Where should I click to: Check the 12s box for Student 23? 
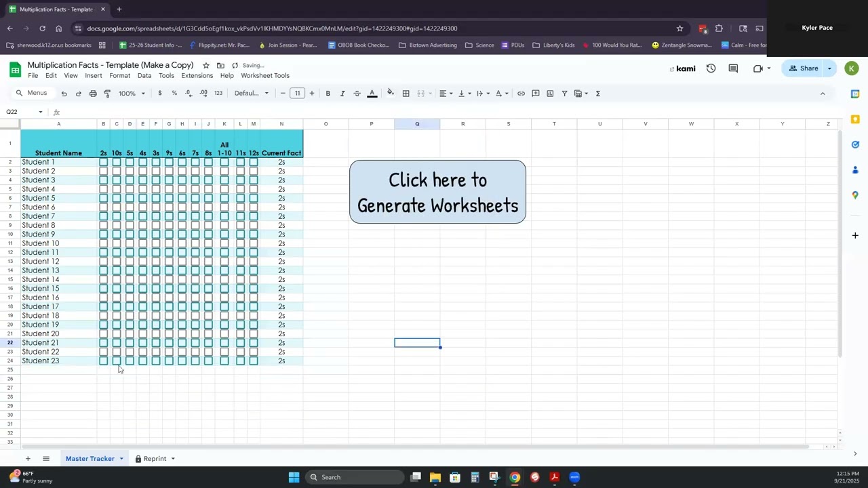[x=254, y=361]
